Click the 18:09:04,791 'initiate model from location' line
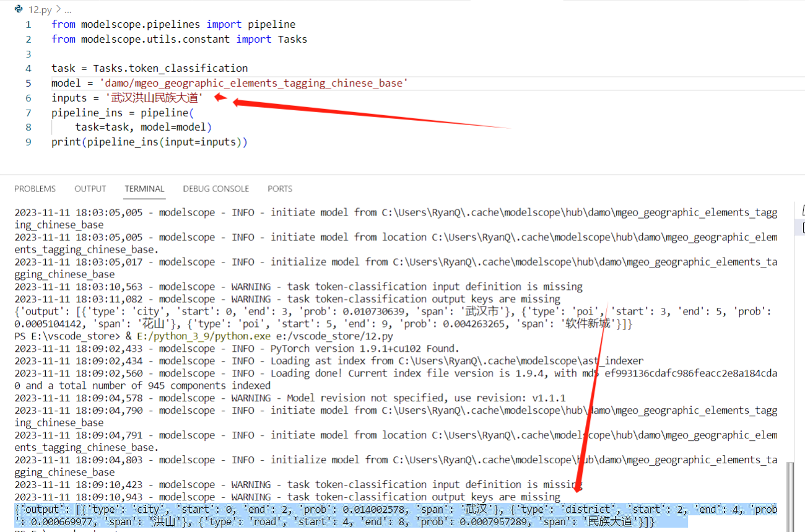Screen dimensions: 805x532 (x=396, y=441)
